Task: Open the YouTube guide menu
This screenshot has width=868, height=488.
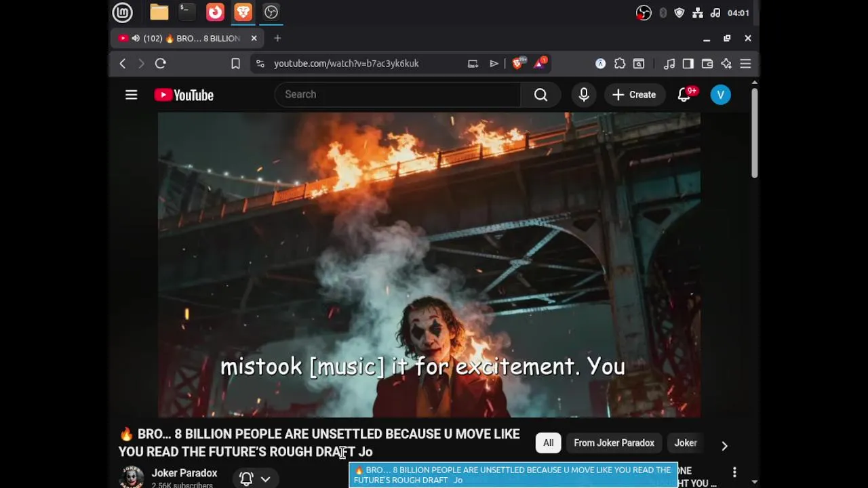Action: click(132, 95)
